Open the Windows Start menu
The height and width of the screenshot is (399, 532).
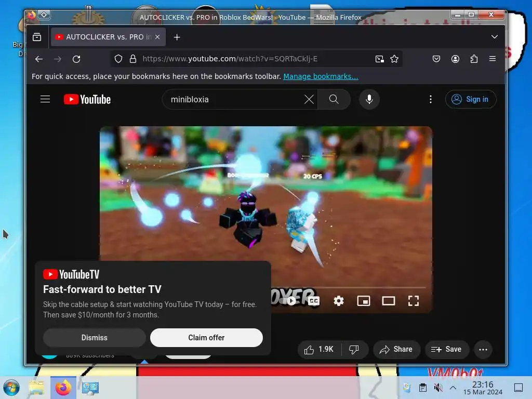tap(11, 388)
